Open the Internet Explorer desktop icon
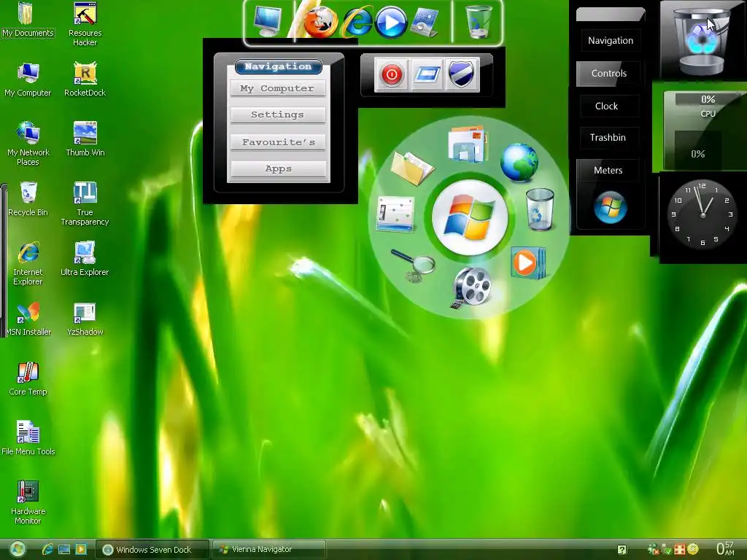The image size is (747, 560). click(28, 263)
